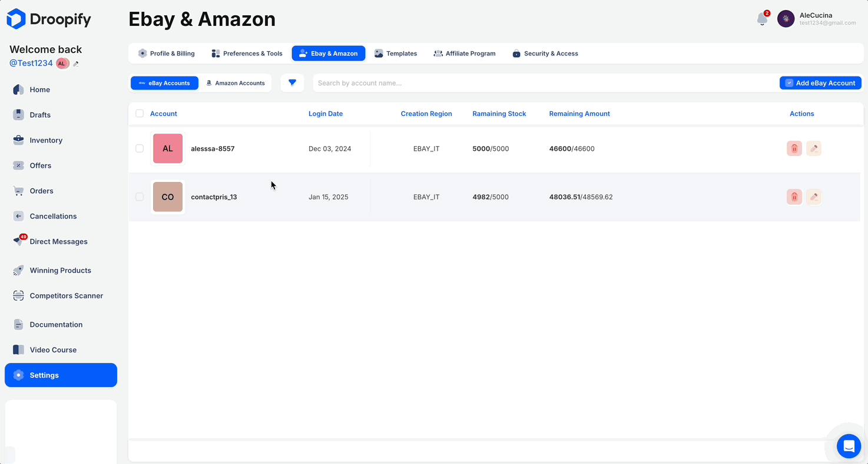Viewport: 868px width, 464px height.
Task: Open the AleCucina profile avatar
Action: pos(786,19)
